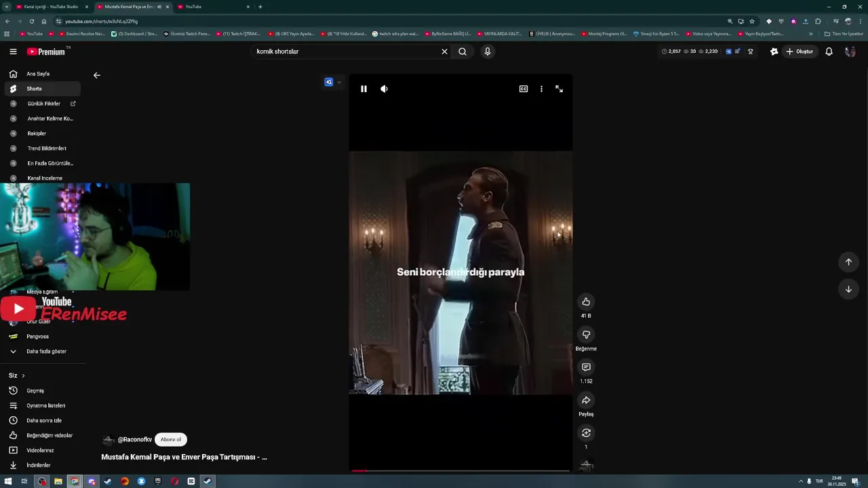Open Videolarınız in the sidebar
Viewport: 868px width, 488px height.
click(43, 450)
